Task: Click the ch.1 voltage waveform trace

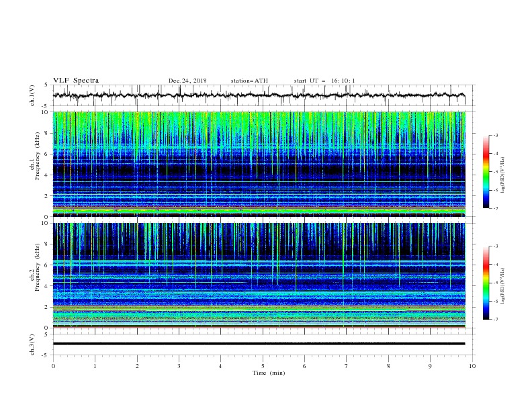Action: point(259,95)
